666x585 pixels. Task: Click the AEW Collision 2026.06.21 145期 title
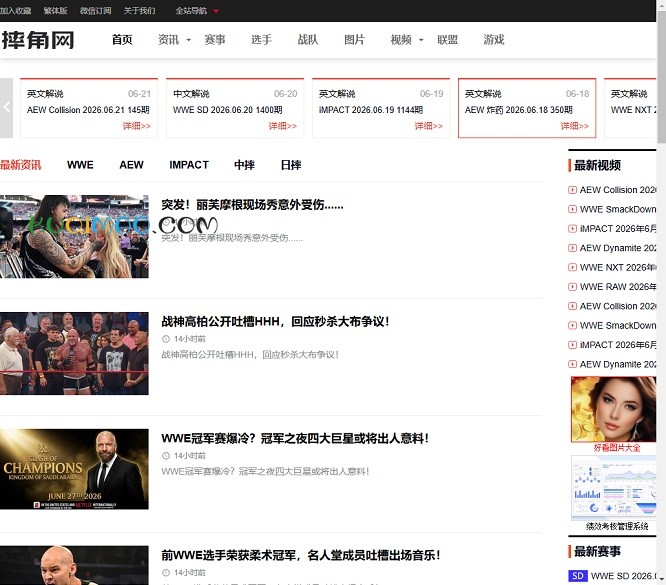coord(88,110)
